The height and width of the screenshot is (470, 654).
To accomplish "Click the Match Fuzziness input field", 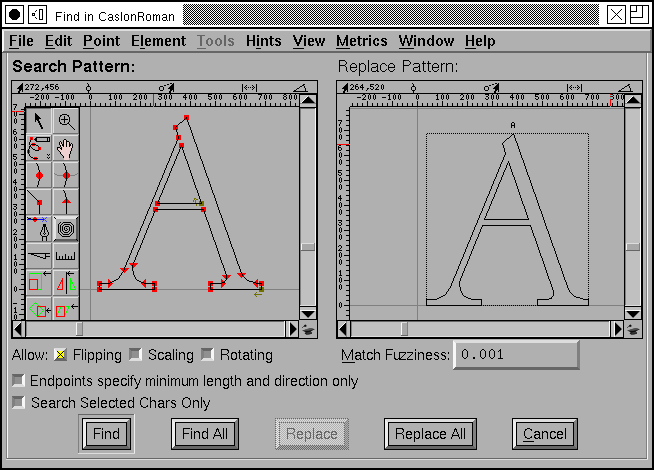I will [516, 355].
